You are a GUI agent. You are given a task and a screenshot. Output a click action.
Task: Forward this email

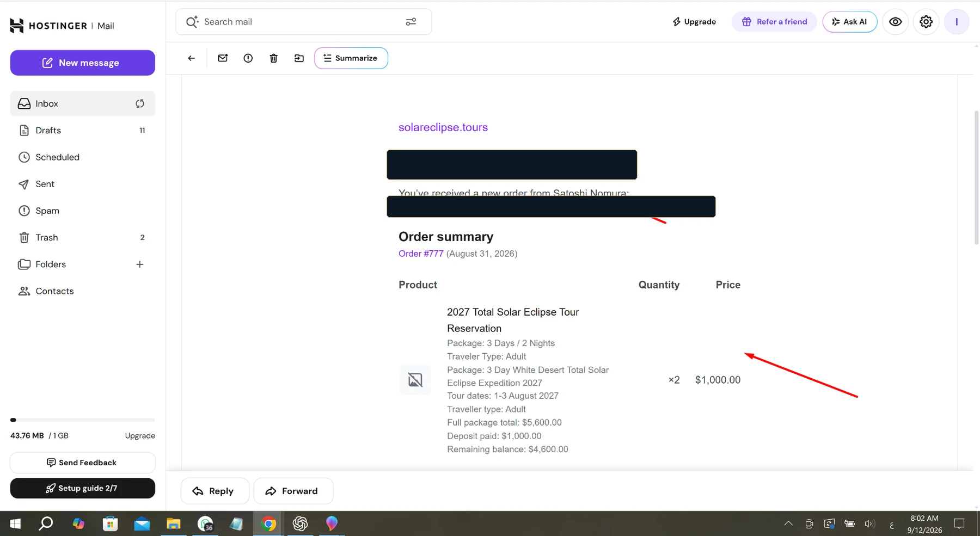click(293, 491)
